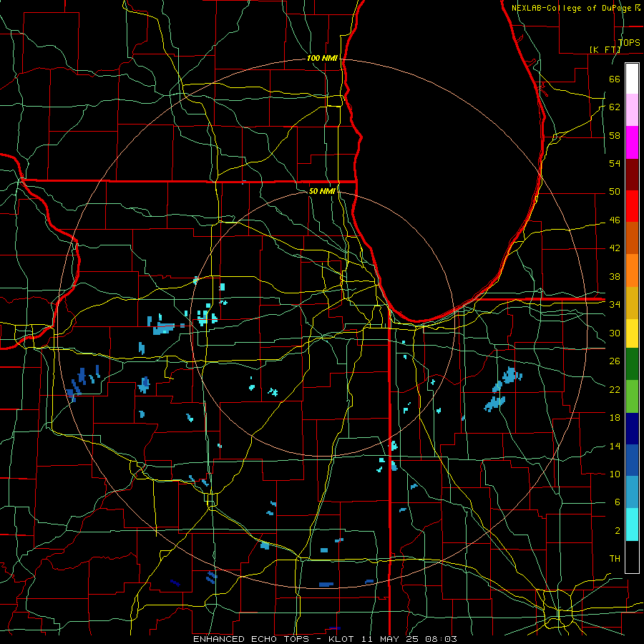The image size is (644, 644).
Task: Select the "26" legend value
Action: pos(615,361)
